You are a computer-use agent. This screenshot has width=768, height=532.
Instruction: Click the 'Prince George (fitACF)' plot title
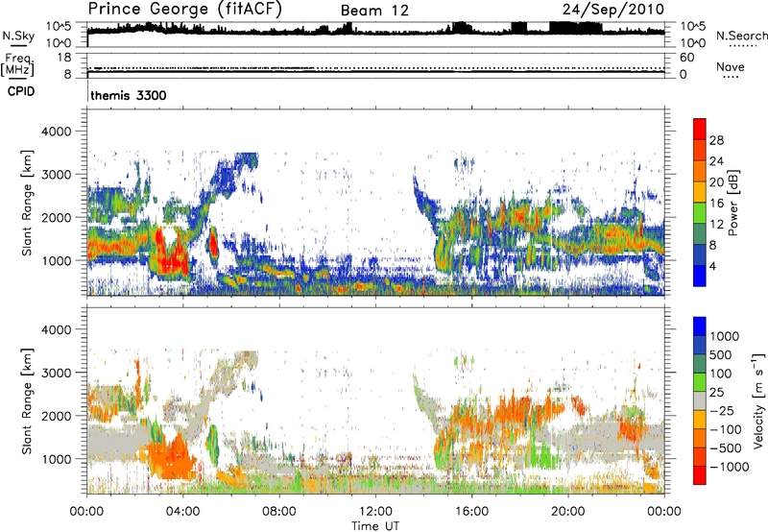coord(185,10)
